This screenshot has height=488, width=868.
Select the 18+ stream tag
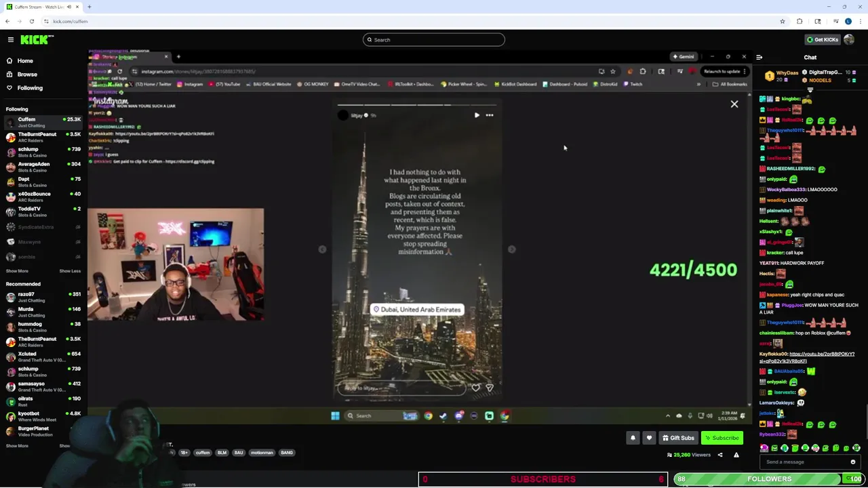click(184, 453)
